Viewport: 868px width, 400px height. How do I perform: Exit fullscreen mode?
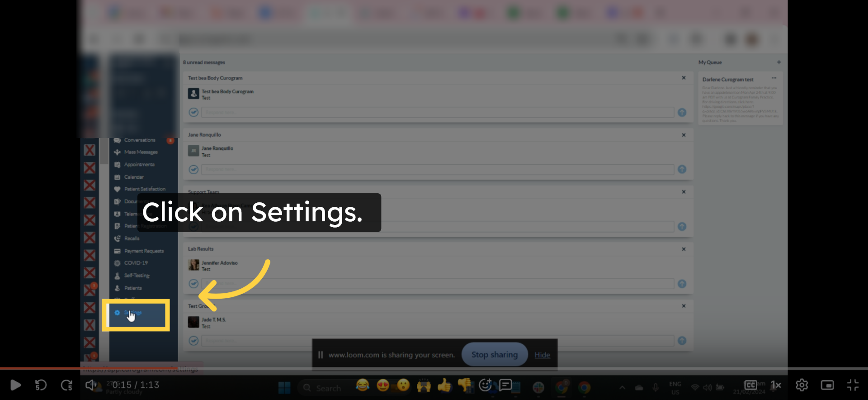(853, 385)
